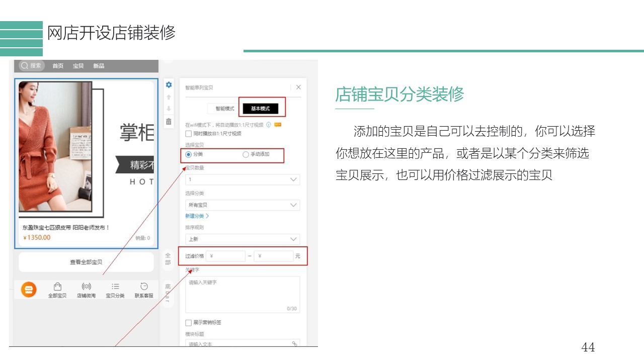
Task: Open 联系客服 face icon
Action: click(144, 287)
